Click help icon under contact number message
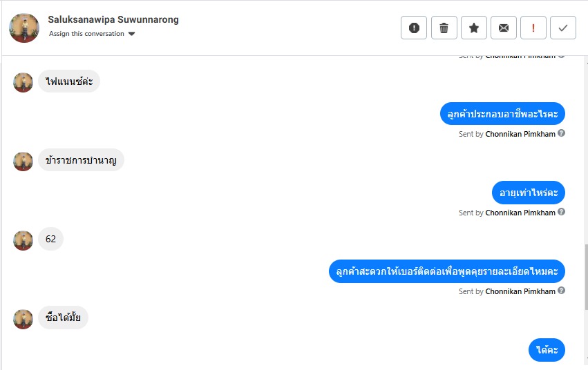 562,291
